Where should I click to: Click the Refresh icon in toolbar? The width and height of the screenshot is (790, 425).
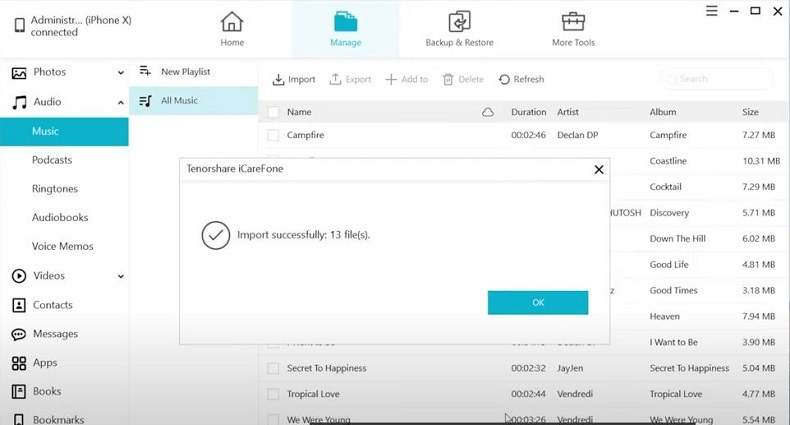(x=504, y=79)
